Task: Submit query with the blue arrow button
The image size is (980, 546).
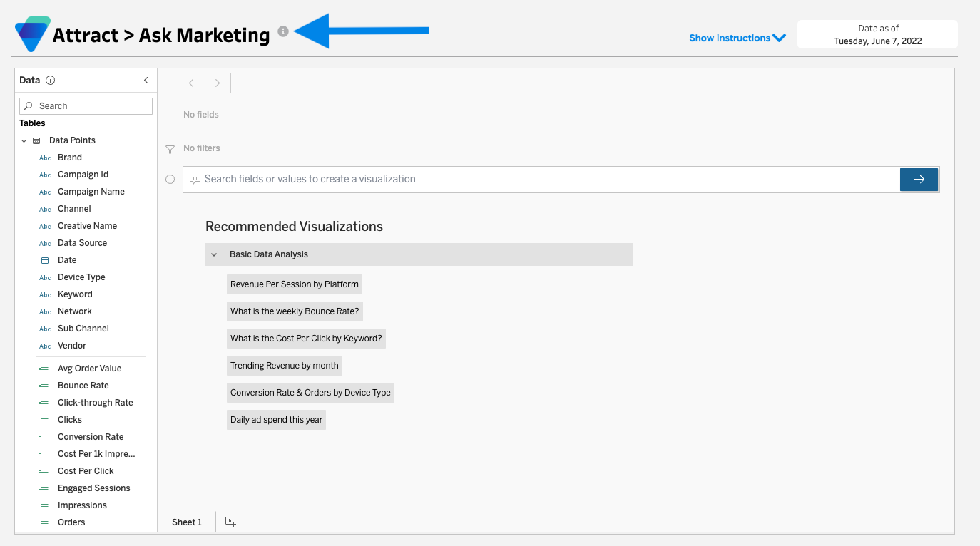Action: click(x=919, y=180)
